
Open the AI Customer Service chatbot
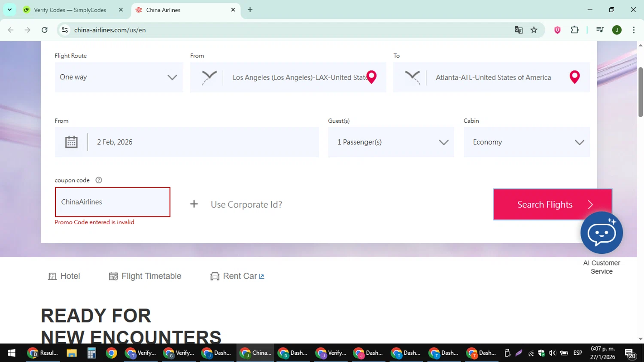point(601,233)
